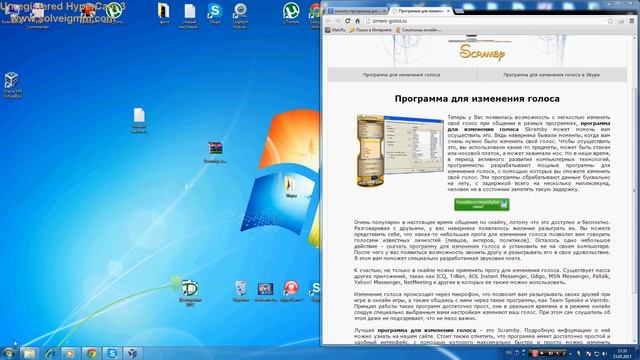This screenshot has height=360, width=640.
Task: Click the green download button
Action: pos(482,204)
